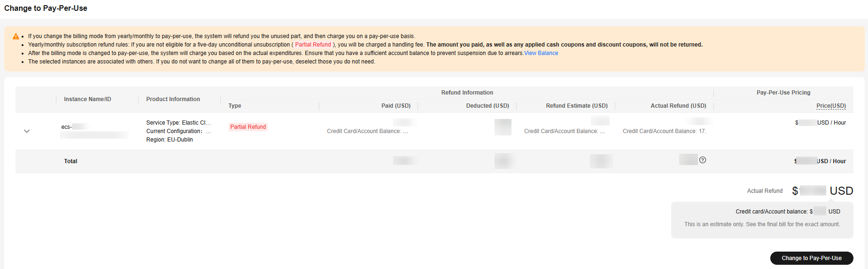Expand the ecs instance row details
This screenshot has height=269, width=868.
coord(27,131)
